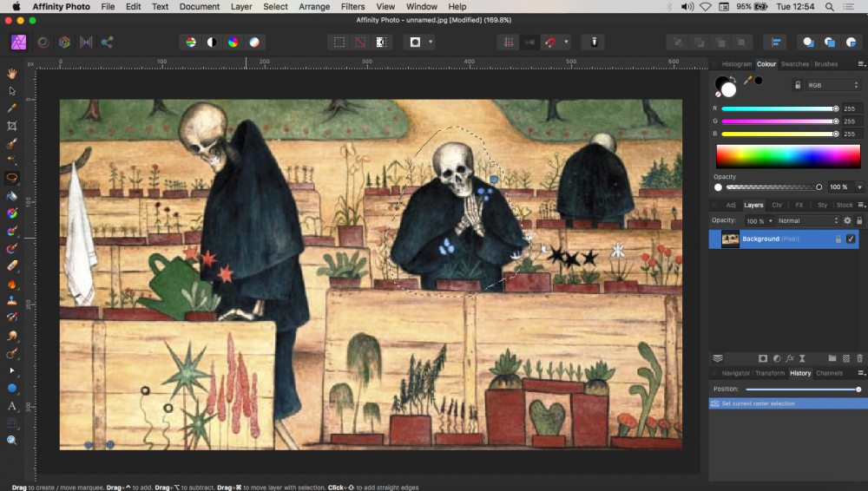This screenshot has width=868, height=491.
Task: Click the Auto White Balance toolbar icon
Action: pos(254,42)
